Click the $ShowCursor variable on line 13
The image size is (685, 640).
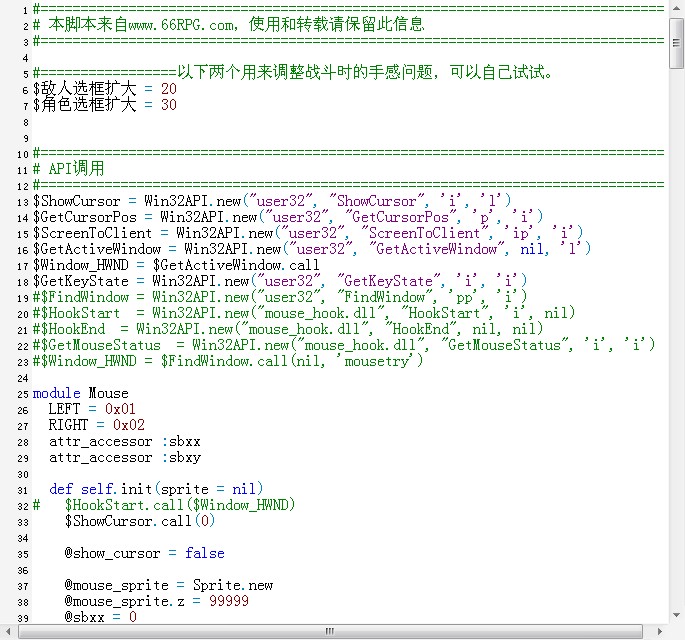pos(76,201)
